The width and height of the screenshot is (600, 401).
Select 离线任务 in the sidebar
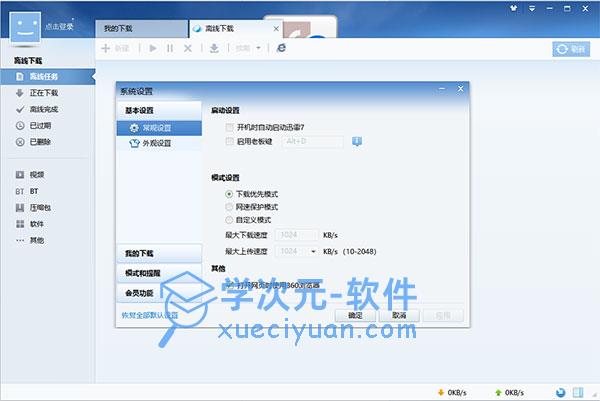47,77
